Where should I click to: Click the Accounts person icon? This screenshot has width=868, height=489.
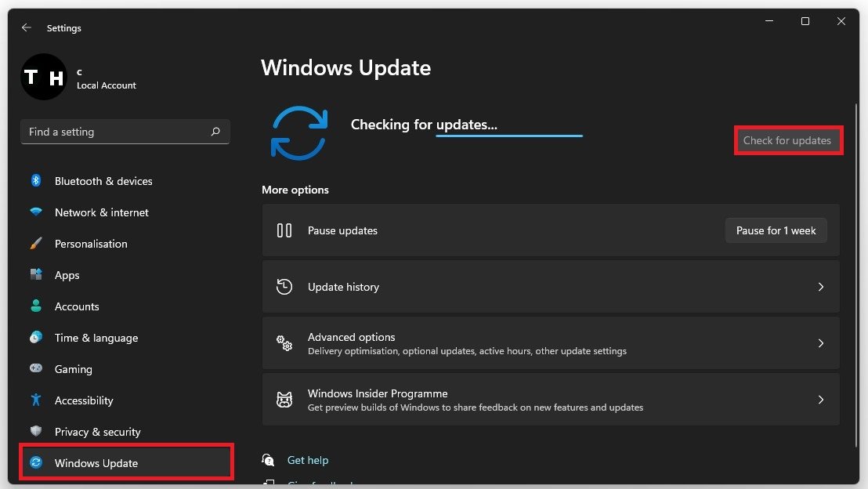click(36, 306)
